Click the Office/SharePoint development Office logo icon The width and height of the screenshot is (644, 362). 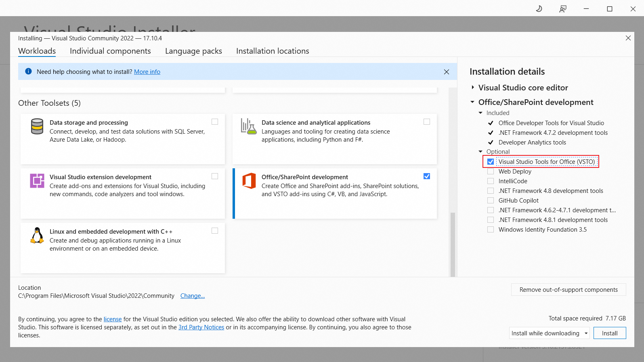[x=249, y=181]
